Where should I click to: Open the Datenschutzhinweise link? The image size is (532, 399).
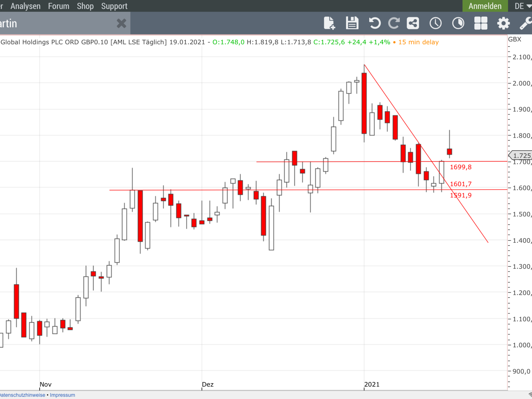tap(22, 395)
